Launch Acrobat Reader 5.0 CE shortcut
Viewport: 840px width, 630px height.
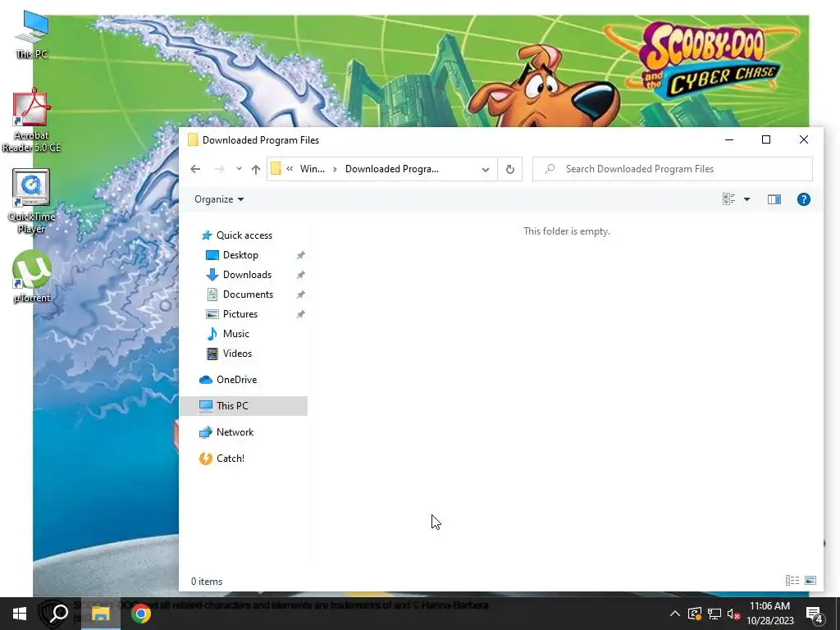[32, 121]
